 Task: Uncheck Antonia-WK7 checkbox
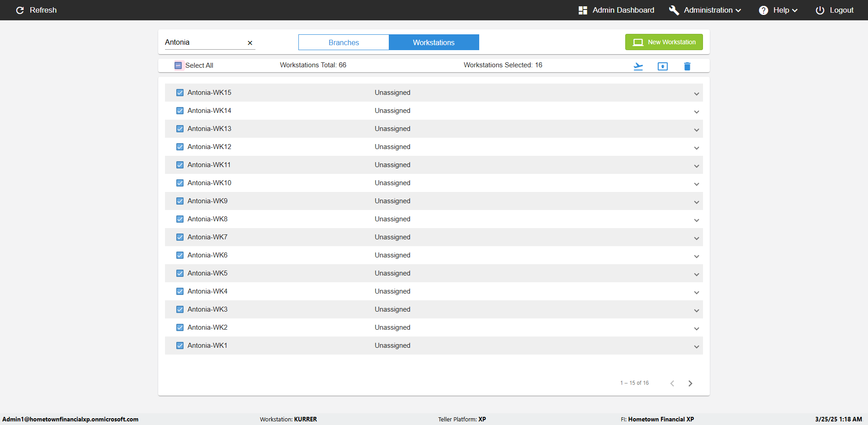(180, 237)
